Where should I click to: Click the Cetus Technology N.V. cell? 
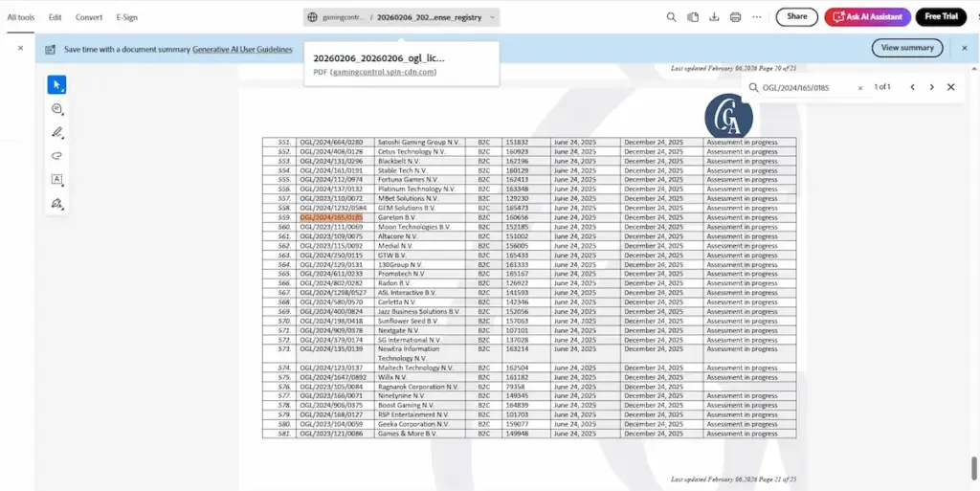[419, 152]
